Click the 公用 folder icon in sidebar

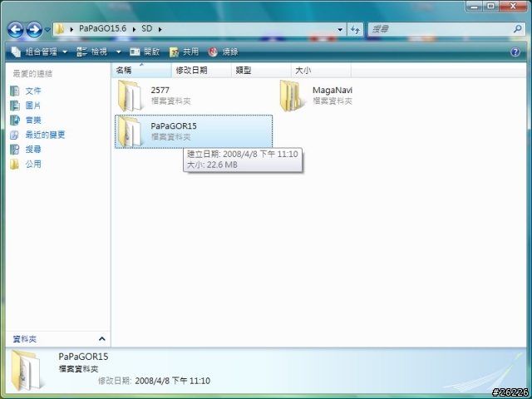[15, 165]
